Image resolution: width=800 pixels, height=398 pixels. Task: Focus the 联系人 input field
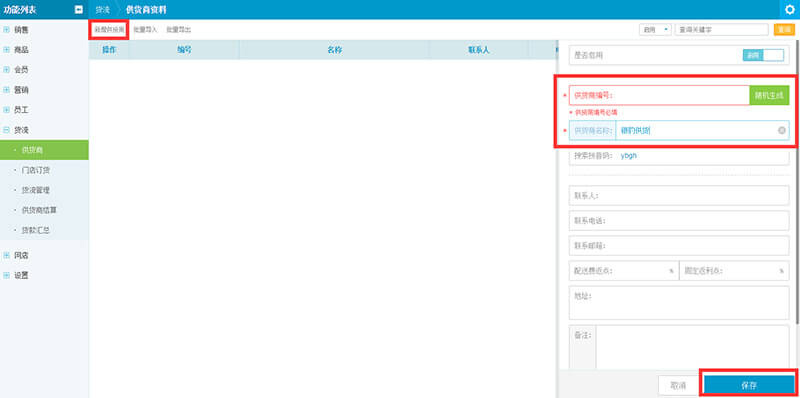point(679,195)
